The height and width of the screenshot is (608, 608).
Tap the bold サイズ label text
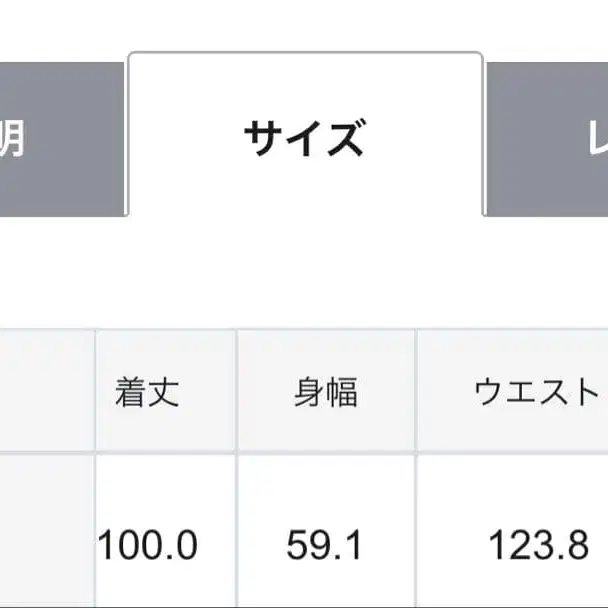304,139
